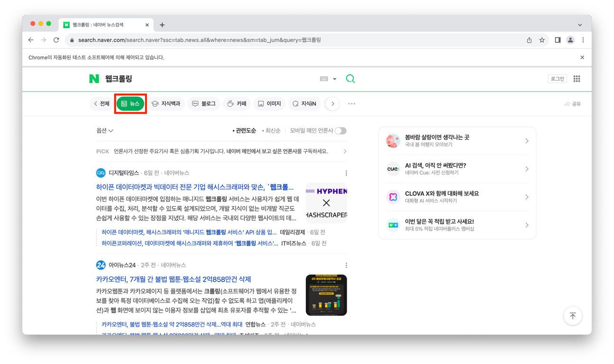Image resolution: width=614 pixels, height=364 pixels.
Task: Go back to the 전체 tab
Action: (101, 104)
